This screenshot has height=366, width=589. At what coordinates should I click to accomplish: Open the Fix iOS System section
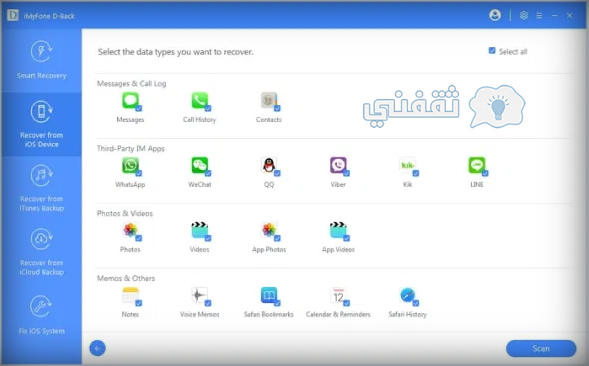(x=41, y=315)
